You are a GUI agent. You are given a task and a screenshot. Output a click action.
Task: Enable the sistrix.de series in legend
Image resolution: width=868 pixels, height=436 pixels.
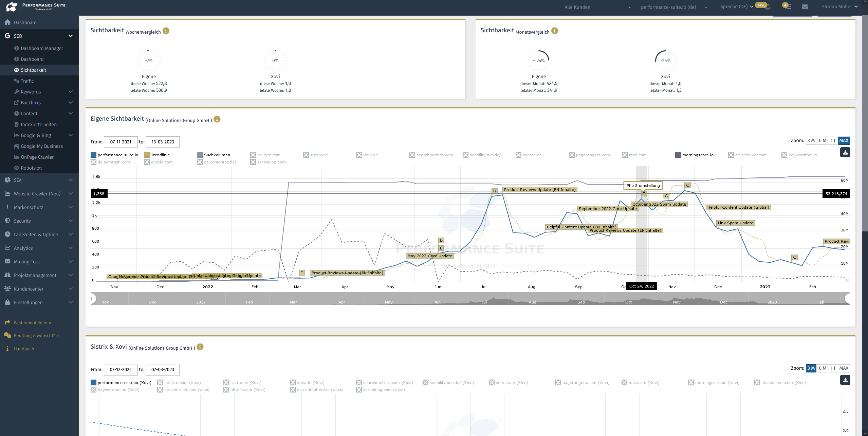tap(306, 155)
